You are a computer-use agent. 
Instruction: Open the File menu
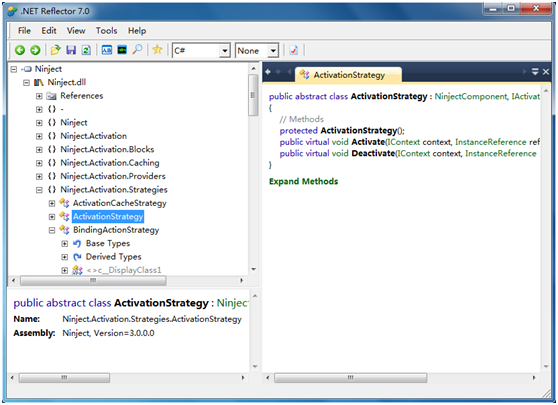tap(24, 31)
